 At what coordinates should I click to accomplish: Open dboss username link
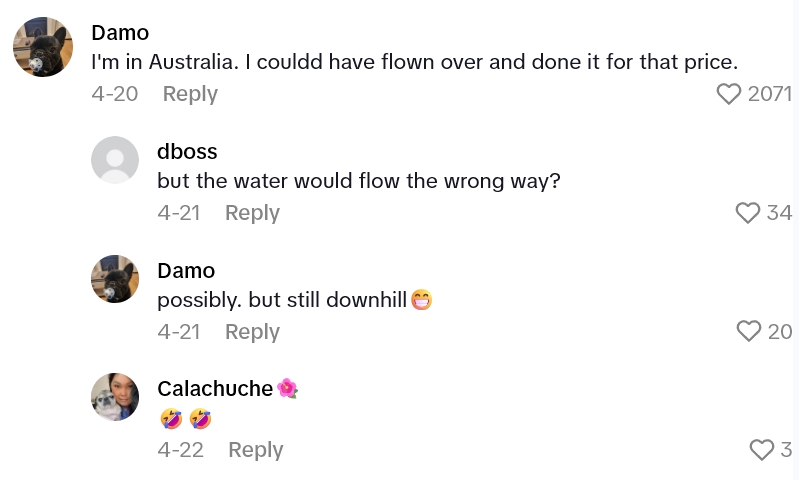click(187, 152)
